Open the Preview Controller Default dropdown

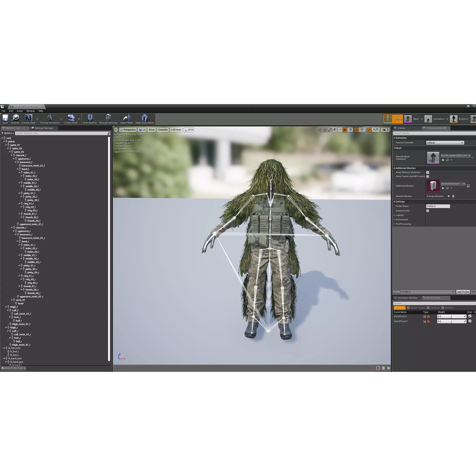coord(445,143)
